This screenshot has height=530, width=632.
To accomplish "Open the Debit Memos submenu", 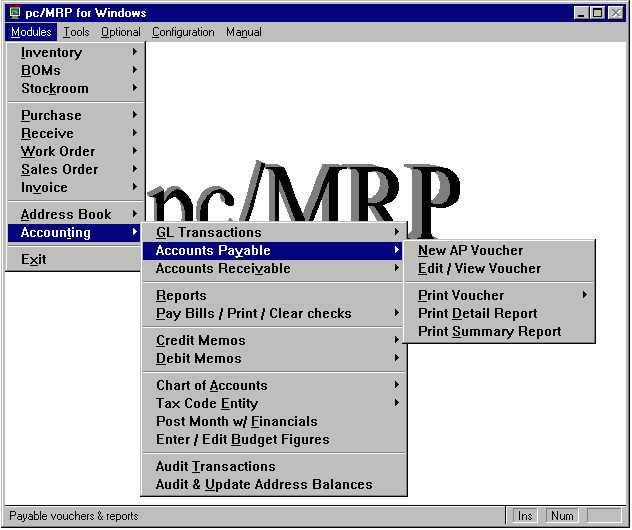I will pyautogui.click(x=274, y=358).
